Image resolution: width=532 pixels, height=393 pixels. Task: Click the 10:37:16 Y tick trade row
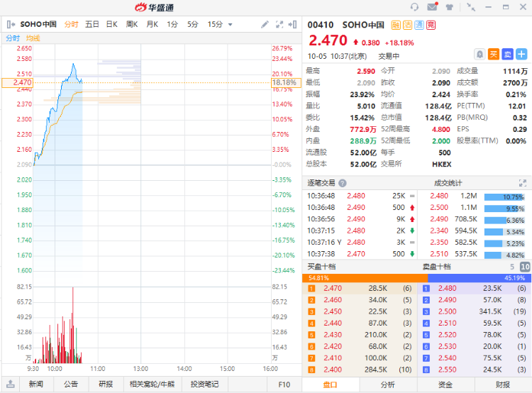(x=361, y=243)
